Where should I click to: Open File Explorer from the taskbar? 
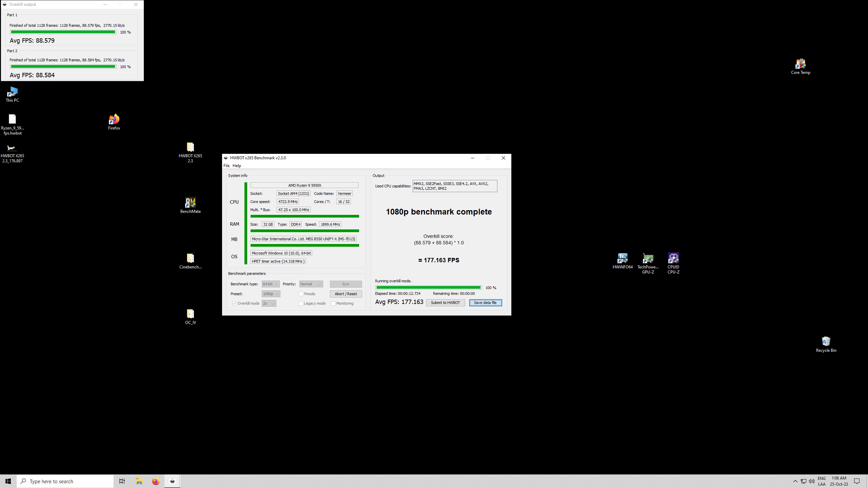(x=139, y=481)
